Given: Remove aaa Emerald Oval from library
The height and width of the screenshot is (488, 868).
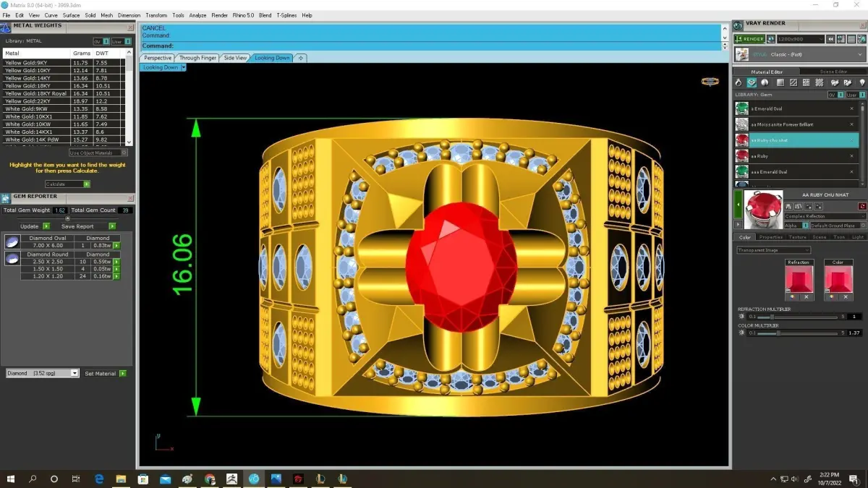Looking at the screenshot, I should tap(851, 172).
